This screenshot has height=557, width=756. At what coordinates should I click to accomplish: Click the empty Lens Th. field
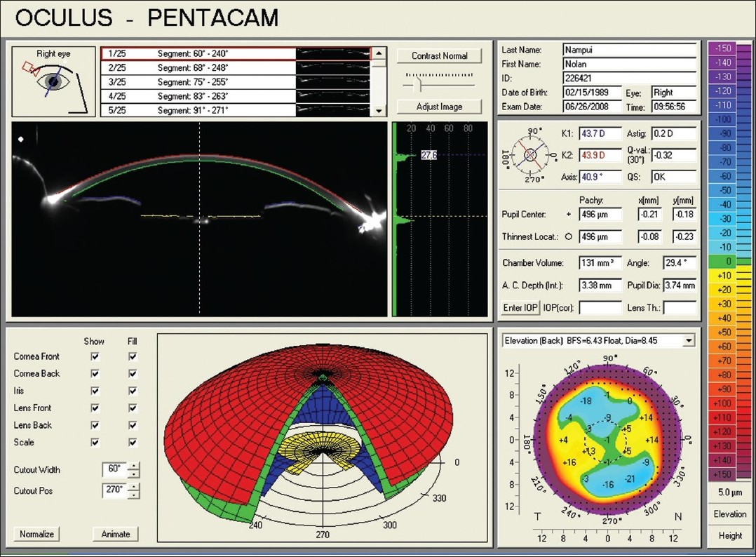click(680, 308)
